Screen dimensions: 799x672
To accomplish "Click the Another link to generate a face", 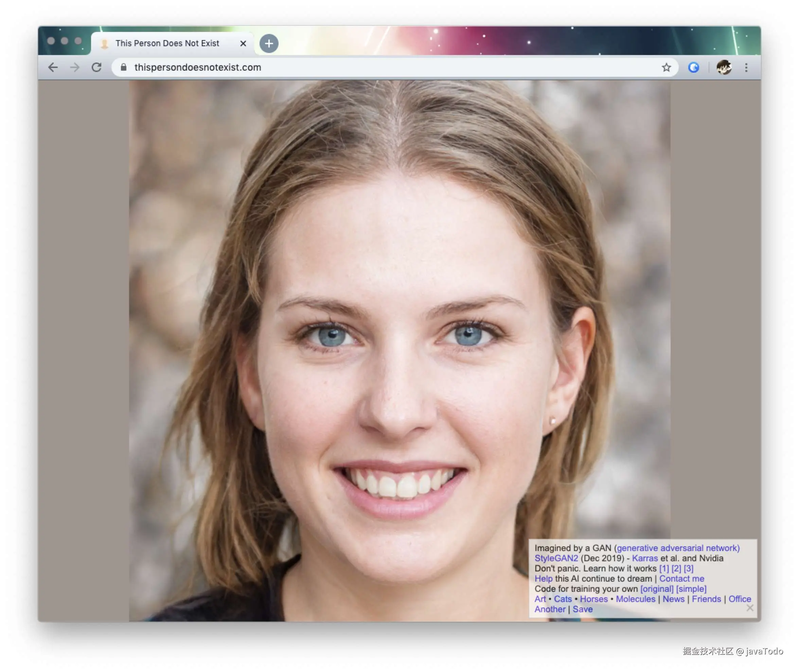I will pos(550,609).
